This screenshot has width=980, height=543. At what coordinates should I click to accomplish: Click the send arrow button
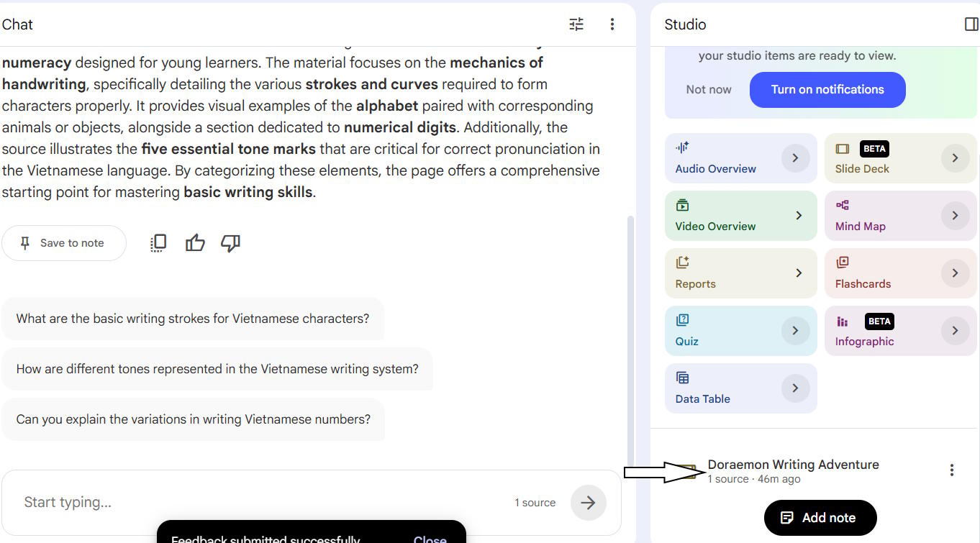pyautogui.click(x=589, y=503)
